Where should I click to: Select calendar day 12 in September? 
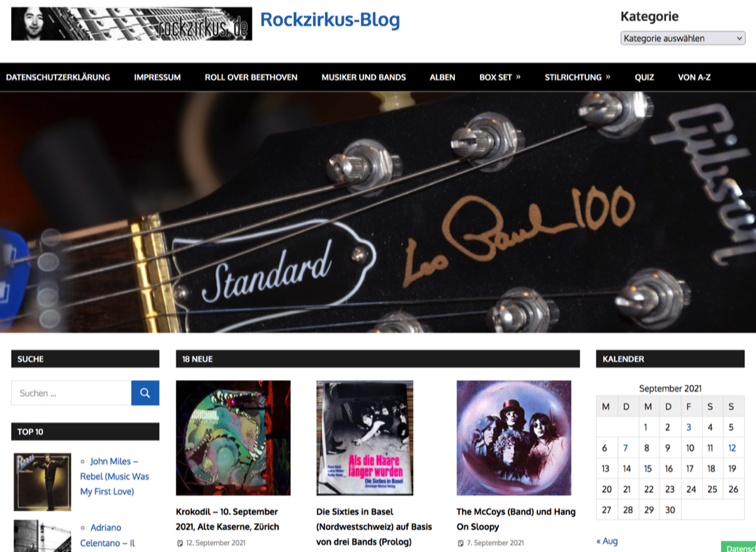tap(732, 448)
